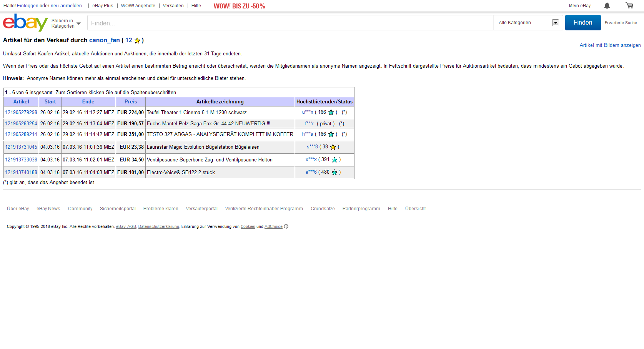This screenshot has height=349, width=644.
Task: Sort table by Preis column
Action: pos(131,102)
